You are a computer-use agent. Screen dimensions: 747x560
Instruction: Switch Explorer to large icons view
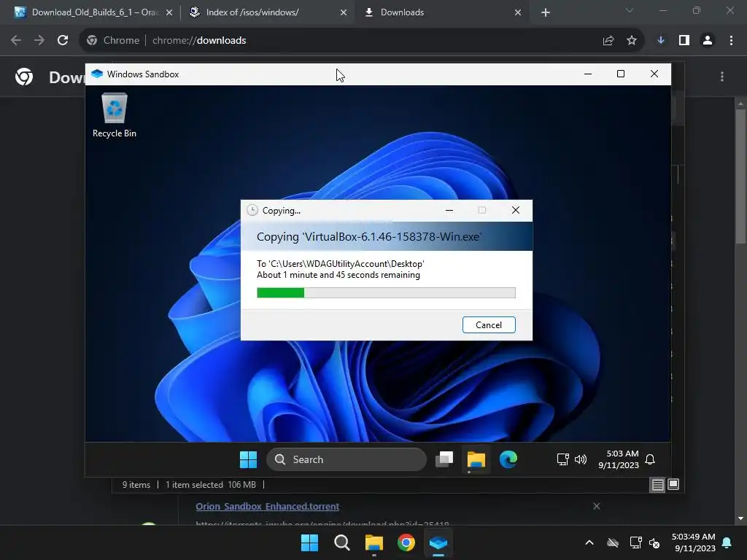(x=673, y=484)
